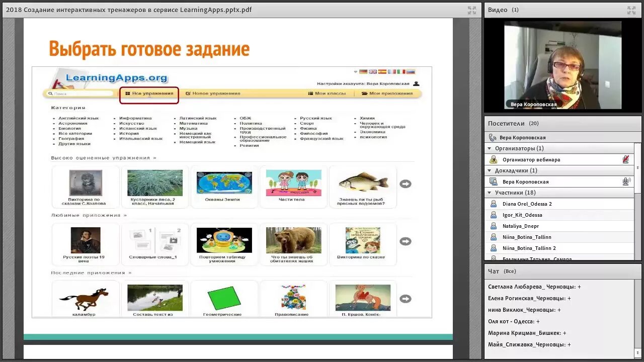Click the Поиск search field
This screenshot has height=362, width=644.
pos(80,94)
